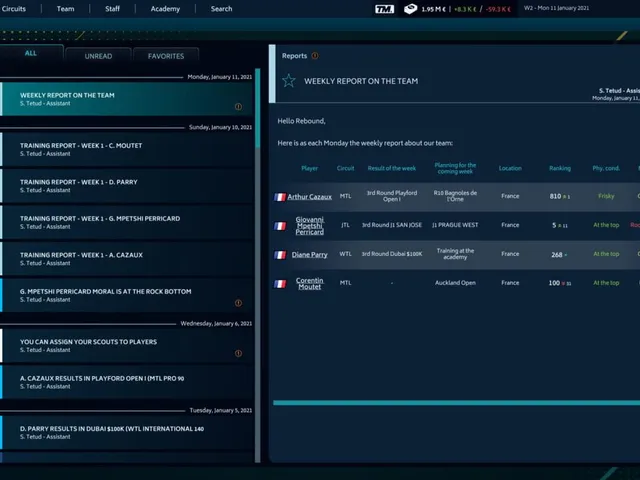Click the money stack icon in top bar
640x480 pixels.
coord(411,9)
